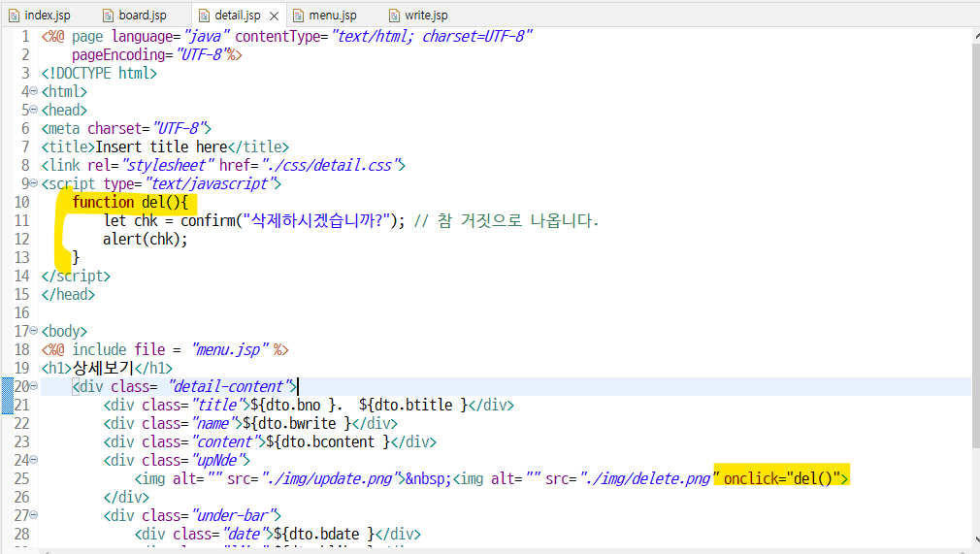
Task: Click the </head> closing tag on line 15
Action: (x=68, y=295)
